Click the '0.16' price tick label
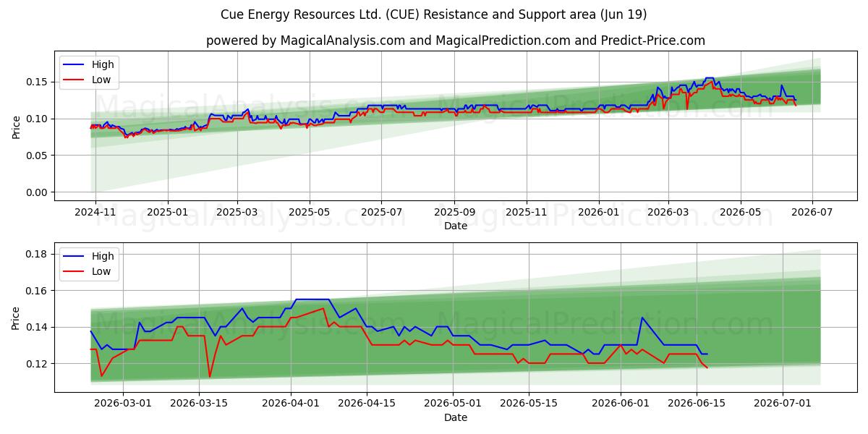Viewport: 868px width, 434px height. (x=38, y=291)
